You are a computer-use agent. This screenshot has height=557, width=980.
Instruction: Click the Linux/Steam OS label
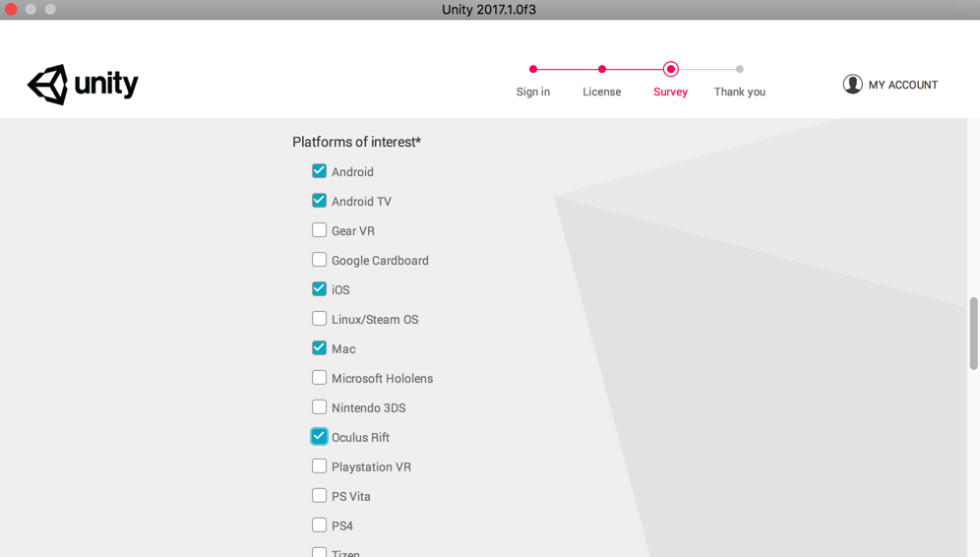point(375,320)
